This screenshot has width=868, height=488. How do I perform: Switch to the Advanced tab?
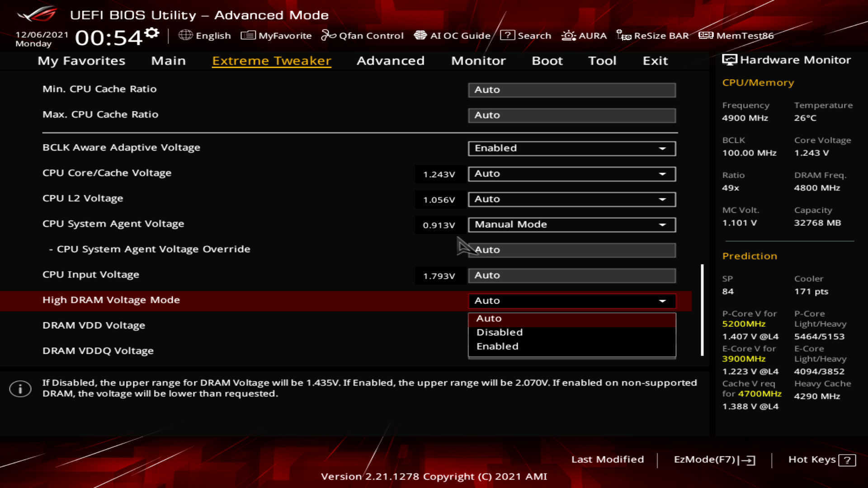point(390,61)
